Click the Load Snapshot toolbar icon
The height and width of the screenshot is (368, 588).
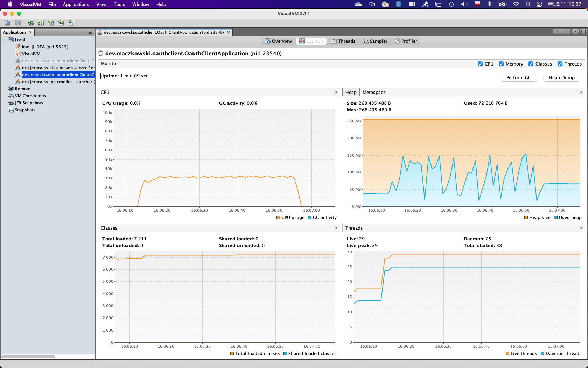pyautogui.click(x=7, y=23)
